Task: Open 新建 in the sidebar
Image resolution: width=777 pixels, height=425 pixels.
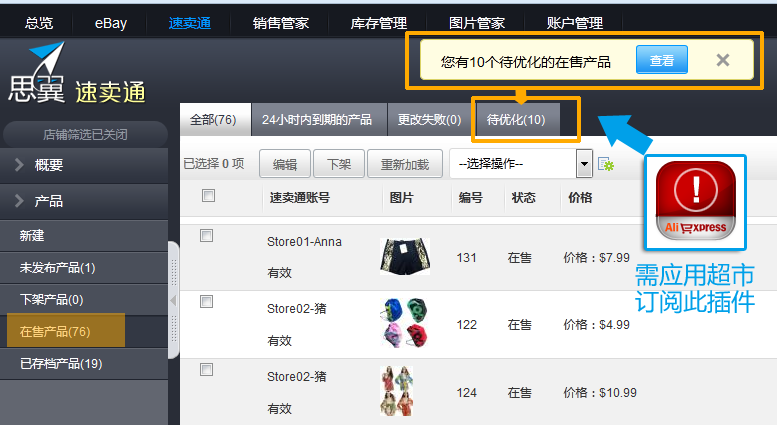Action: tap(84, 236)
